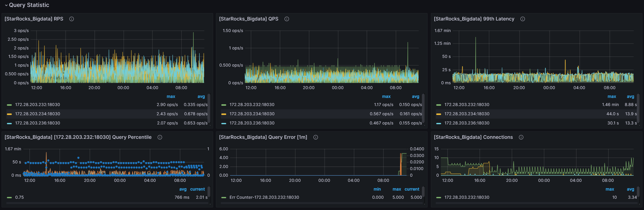This screenshot has height=210, width=644.
Task: Toggle 172.28.203.236:18030 series in QPS legend
Action: [x=252, y=123]
